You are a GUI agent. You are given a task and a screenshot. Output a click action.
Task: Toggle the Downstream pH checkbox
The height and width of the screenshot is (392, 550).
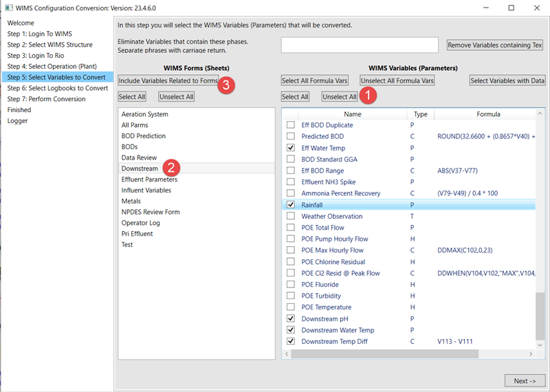pos(291,319)
